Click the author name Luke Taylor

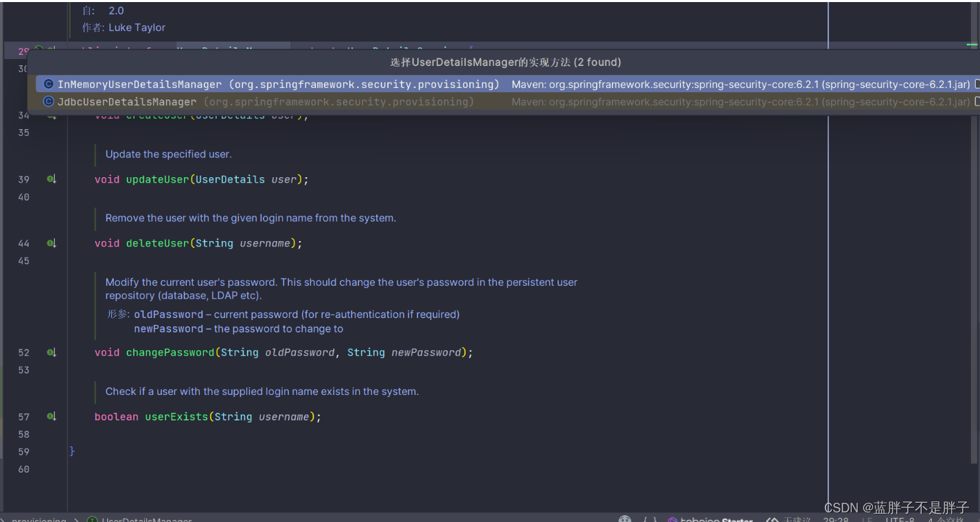[x=137, y=27]
